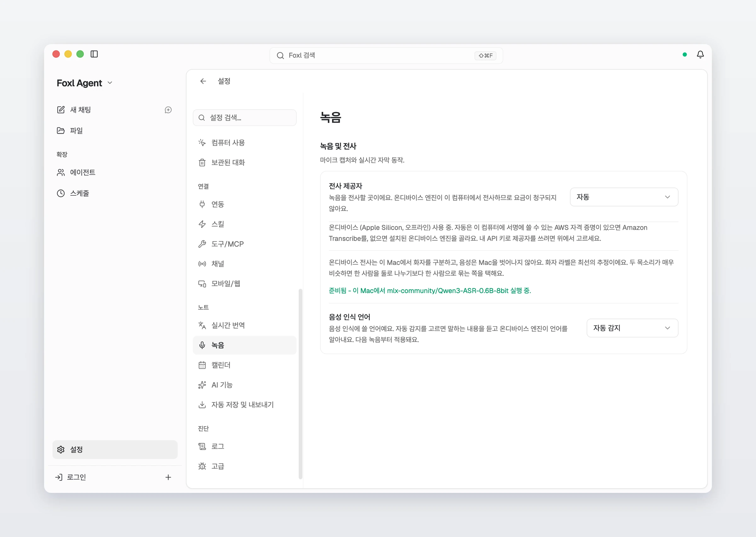Click the 스케줄 clock icon
The width and height of the screenshot is (756, 537).
point(61,193)
